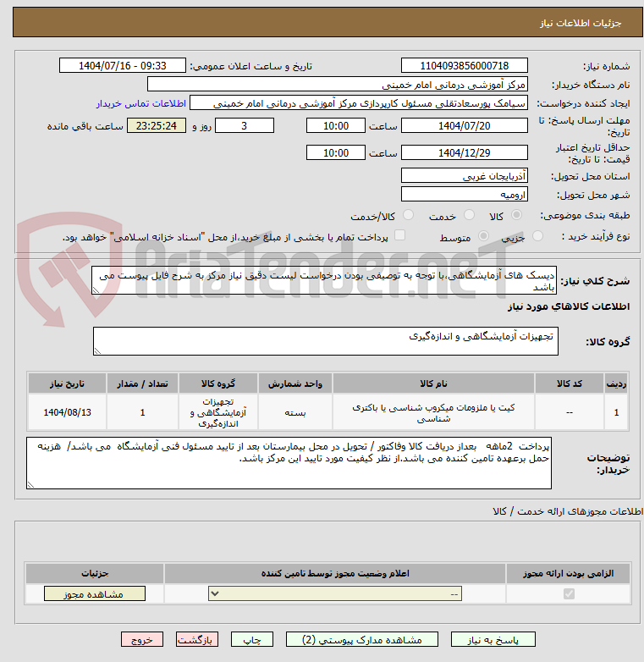
Task: Select the متوسط purchase type radio
Action: pos(483,236)
